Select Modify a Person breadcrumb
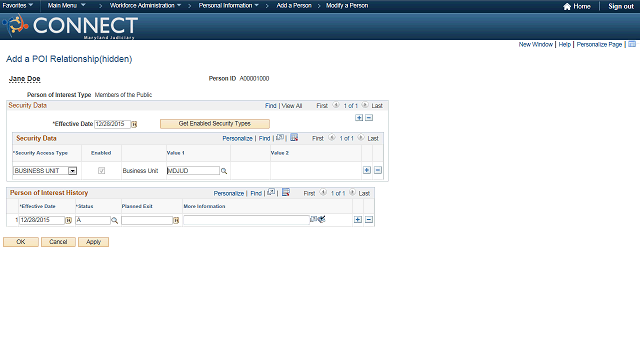 pos(347,6)
